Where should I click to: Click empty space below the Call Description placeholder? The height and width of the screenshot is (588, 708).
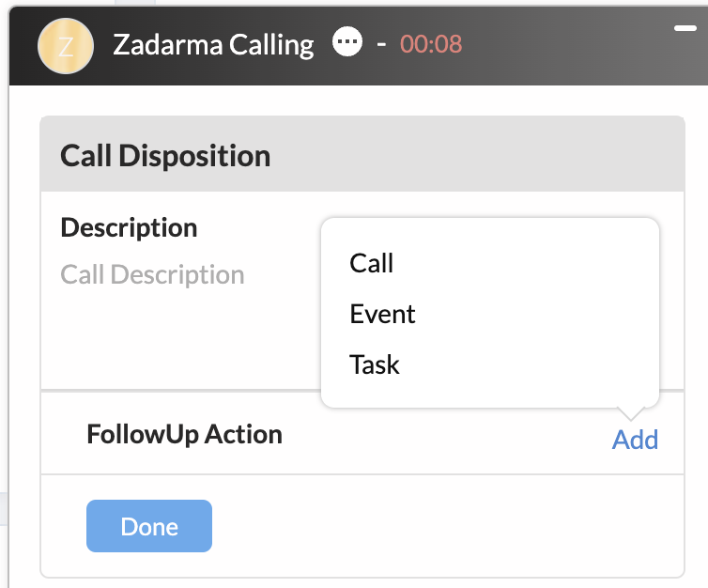169,338
